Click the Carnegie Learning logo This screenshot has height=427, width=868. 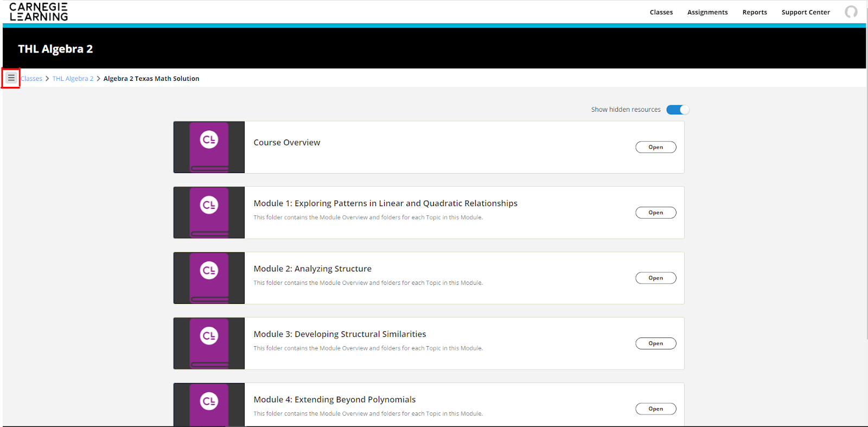(39, 12)
